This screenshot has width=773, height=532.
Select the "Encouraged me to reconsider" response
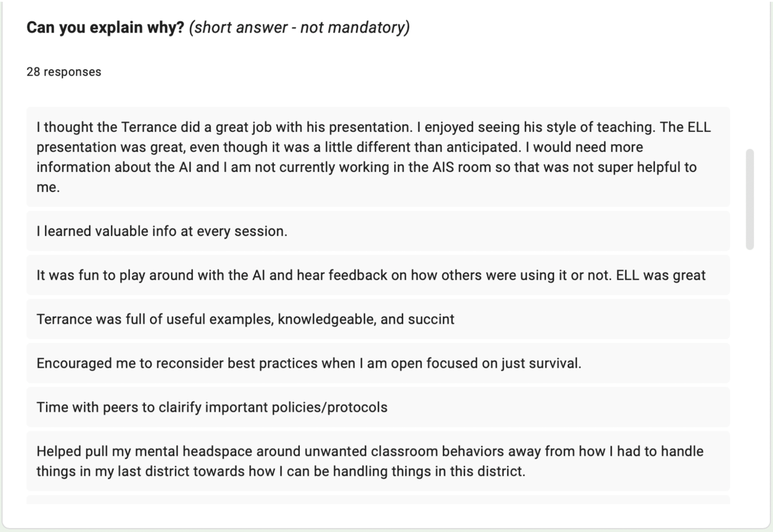(x=308, y=363)
